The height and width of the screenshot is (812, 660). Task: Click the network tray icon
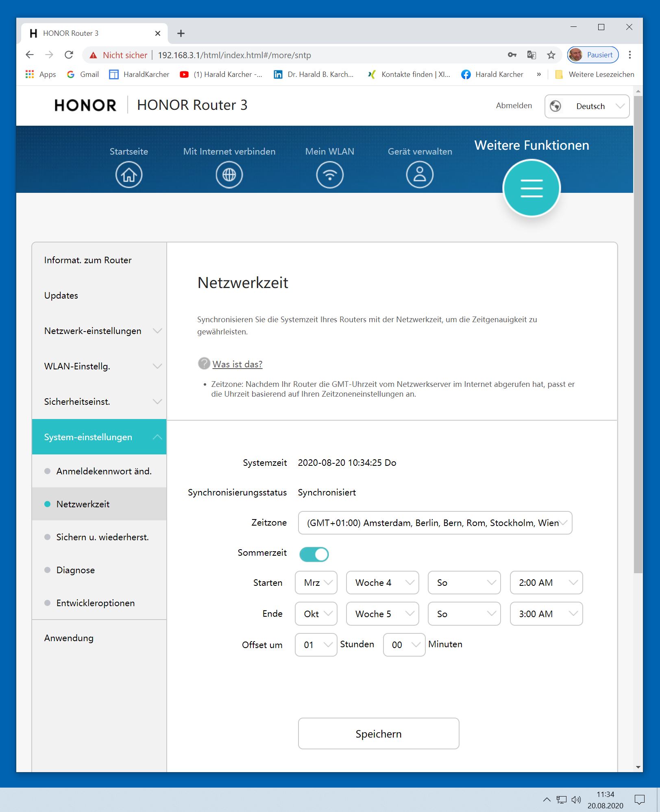point(562,800)
